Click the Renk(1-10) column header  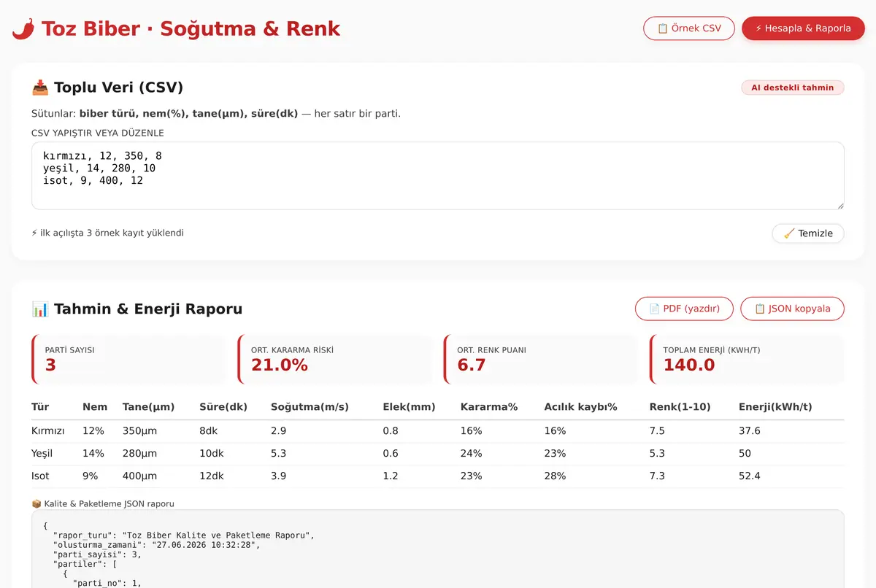680,406
